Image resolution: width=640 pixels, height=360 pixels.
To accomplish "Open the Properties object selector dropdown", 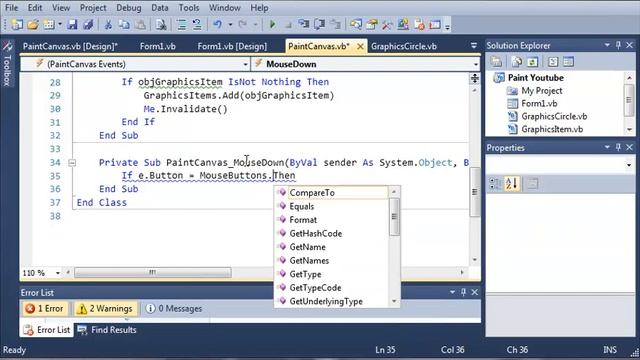I will (x=629, y=165).
